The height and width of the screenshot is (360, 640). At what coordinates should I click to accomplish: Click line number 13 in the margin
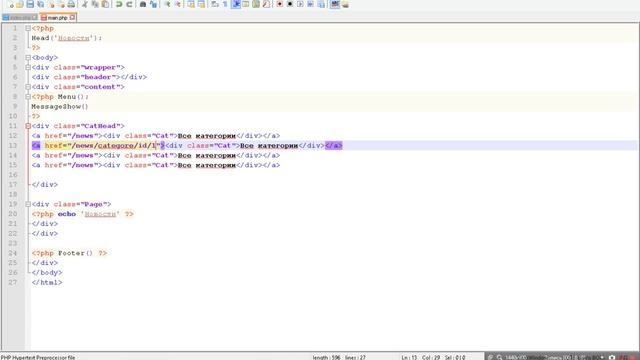(13, 146)
